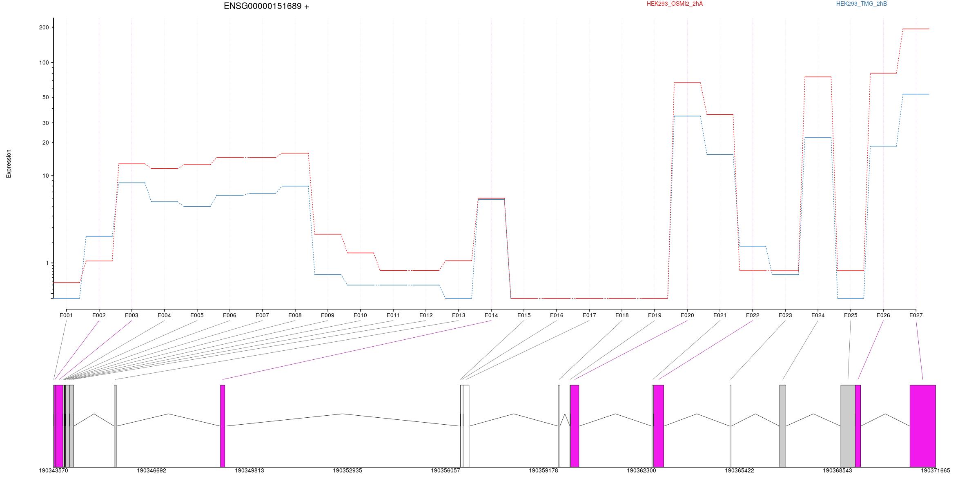Click exon label E012
The height and width of the screenshot is (490, 980).
[x=426, y=315]
